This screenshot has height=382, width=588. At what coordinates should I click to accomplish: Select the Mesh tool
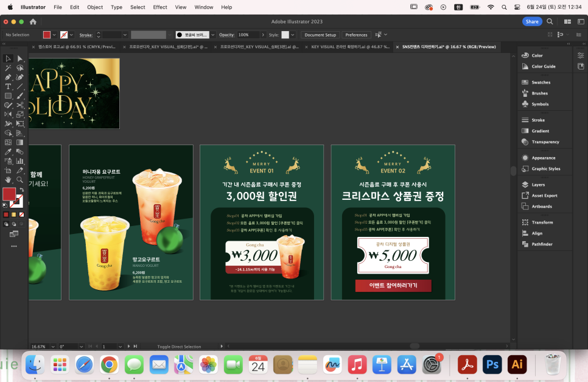tap(8, 143)
